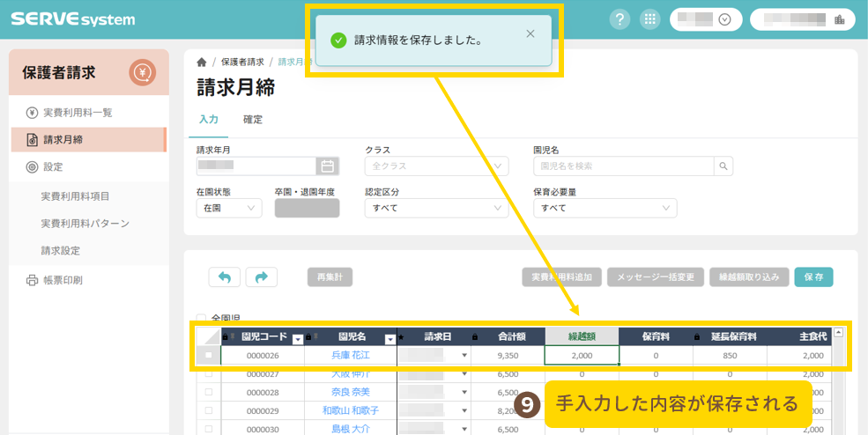Toggle the 全園児 checkbox
This screenshot has height=435, width=868.
click(202, 319)
